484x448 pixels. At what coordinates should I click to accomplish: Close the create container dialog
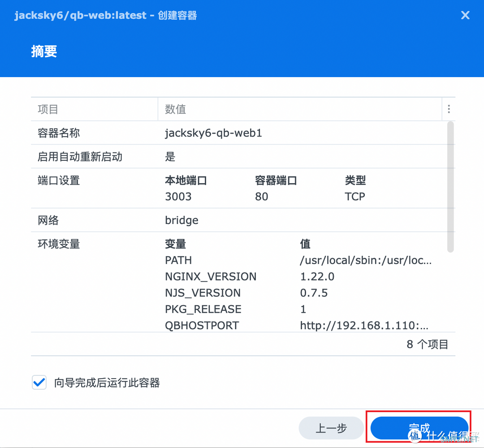[465, 15]
